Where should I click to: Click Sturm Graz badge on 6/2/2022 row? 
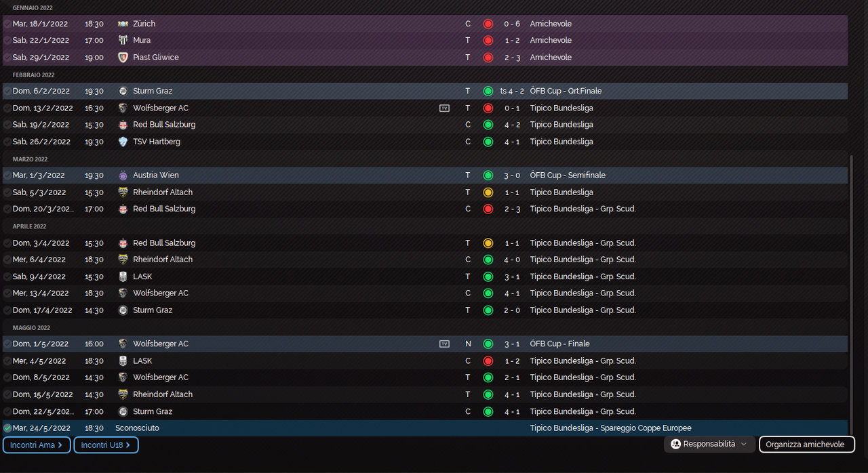(x=123, y=91)
